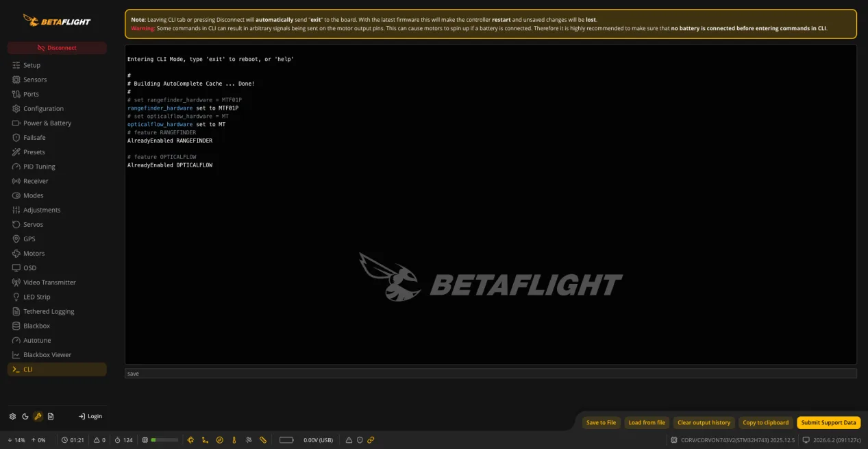Click the Modes sidebar icon
Image resolution: width=868 pixels, height=449 pixels.
(x=16, y=195)
